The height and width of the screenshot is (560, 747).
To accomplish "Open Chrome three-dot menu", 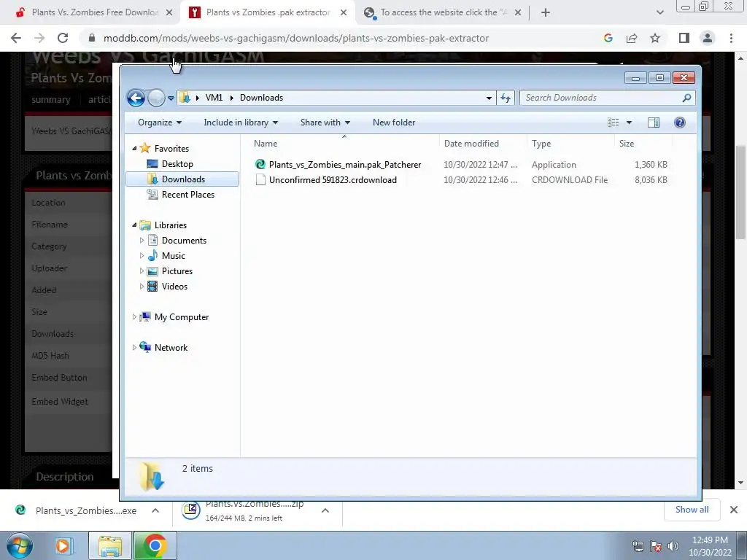I will coord(731,38).
